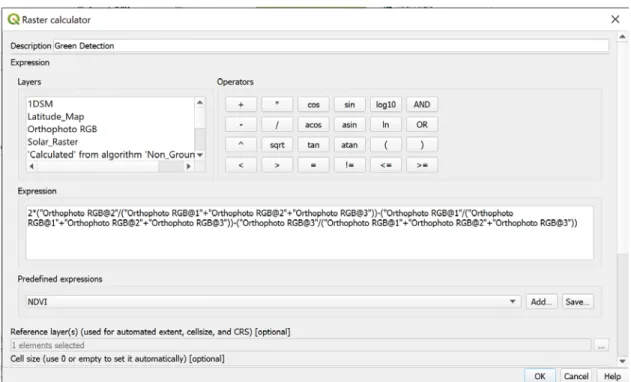Click the layers list scroll-up arrow
This screenshot has width=631, height=382.
tap(200, 102)
